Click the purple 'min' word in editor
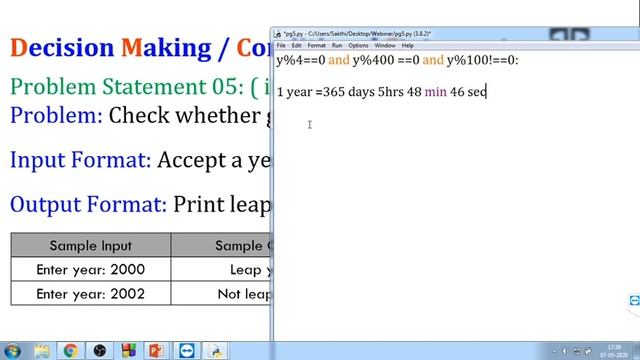Image resolution: width=640 pixels, height=360 pixels. [x=436, y=92]
